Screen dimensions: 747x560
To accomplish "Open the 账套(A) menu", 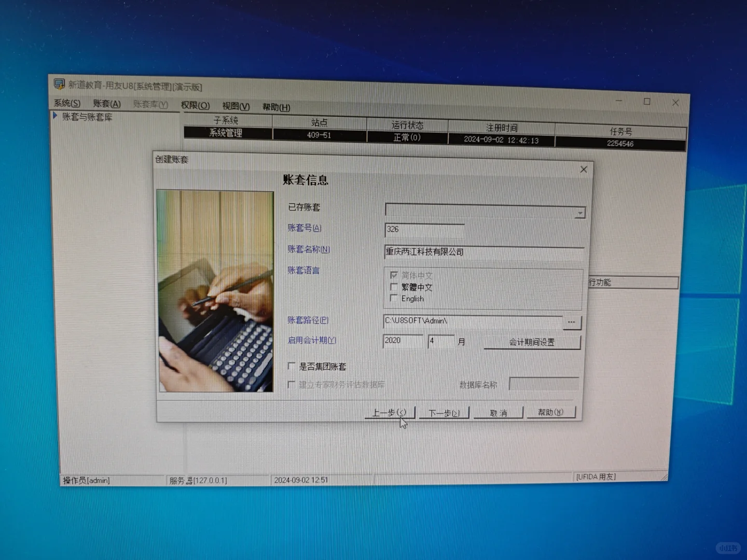I will coord(107,104).
